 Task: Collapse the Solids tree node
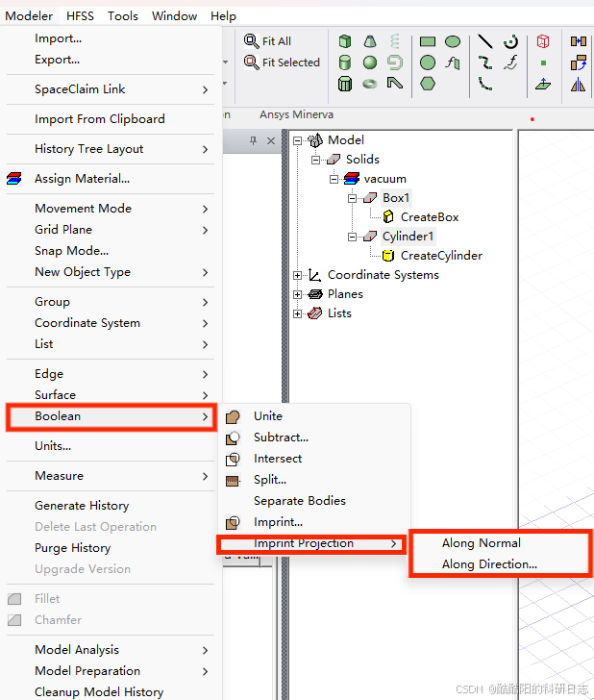(315, 160)
